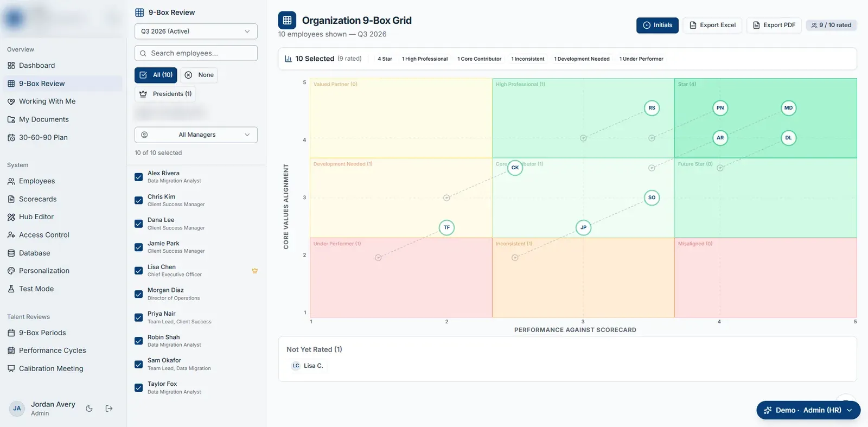Toggle dark mode moon icon
This screenshot has width=868, height=427.
90,409
